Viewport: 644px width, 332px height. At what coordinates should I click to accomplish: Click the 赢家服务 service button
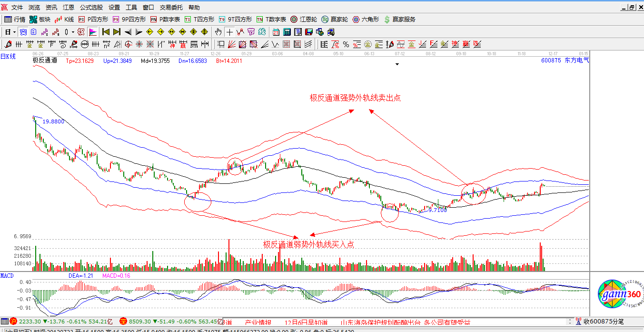[x=399, y=20]
